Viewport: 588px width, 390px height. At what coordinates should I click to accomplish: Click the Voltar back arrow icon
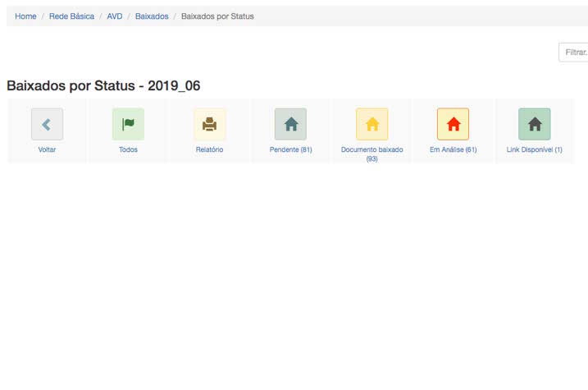pos(47,124)
